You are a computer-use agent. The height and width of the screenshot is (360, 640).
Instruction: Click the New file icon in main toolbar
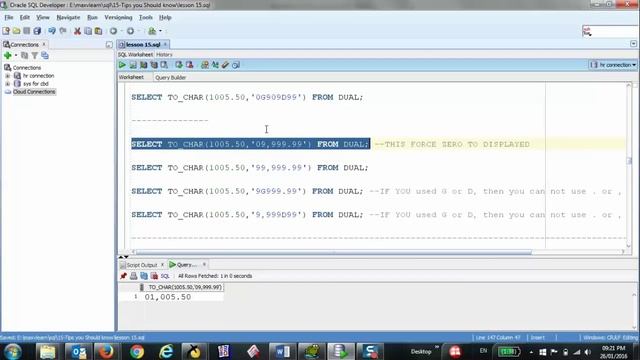coord(6,31)
